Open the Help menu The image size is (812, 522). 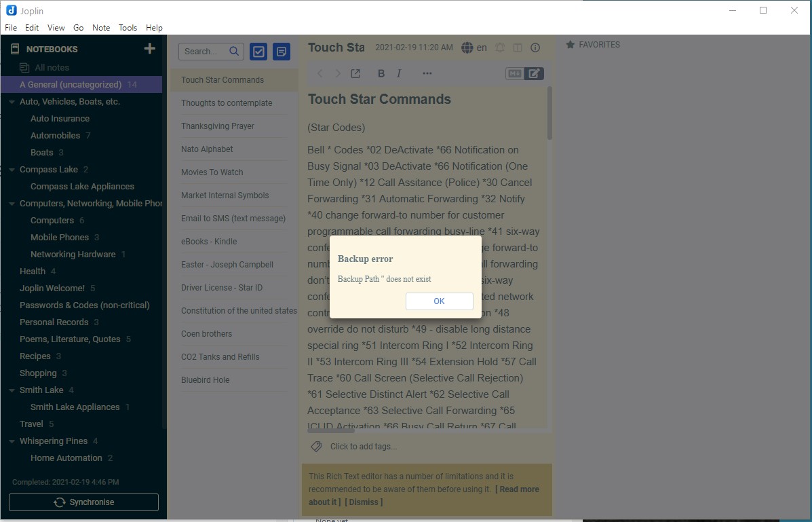coord(154,27)
